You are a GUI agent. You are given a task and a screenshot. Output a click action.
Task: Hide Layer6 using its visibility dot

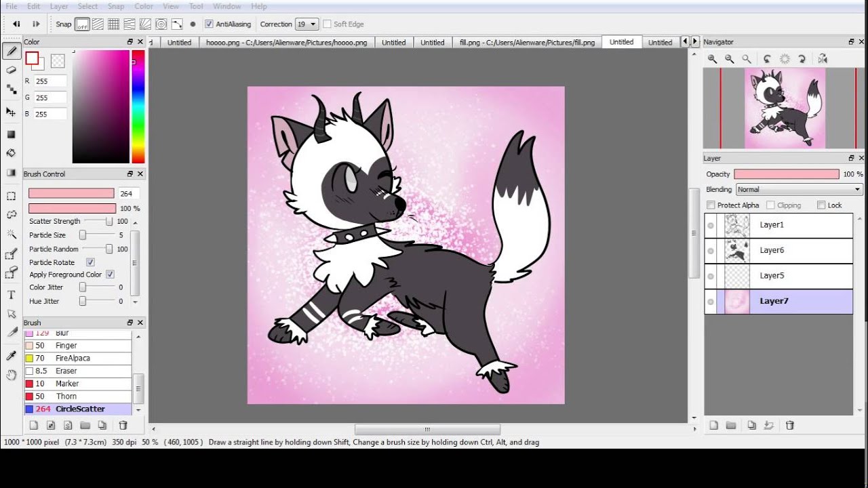coord(711,251)
